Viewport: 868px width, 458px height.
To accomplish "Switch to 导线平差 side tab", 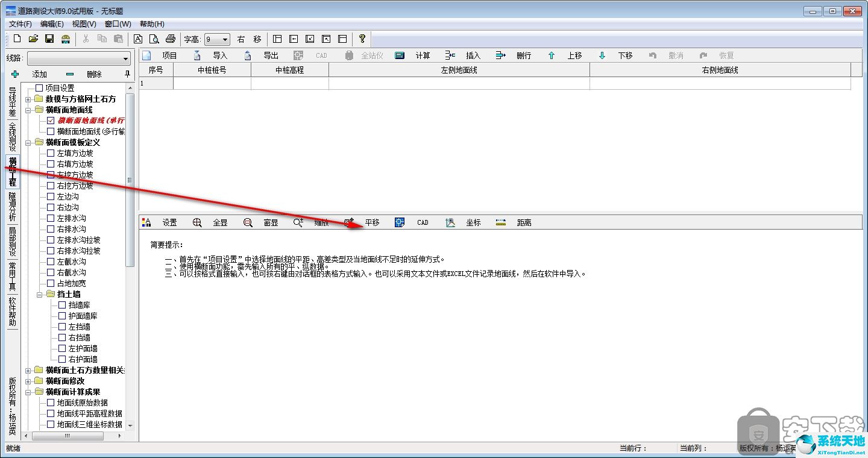I will pos(12,103).
